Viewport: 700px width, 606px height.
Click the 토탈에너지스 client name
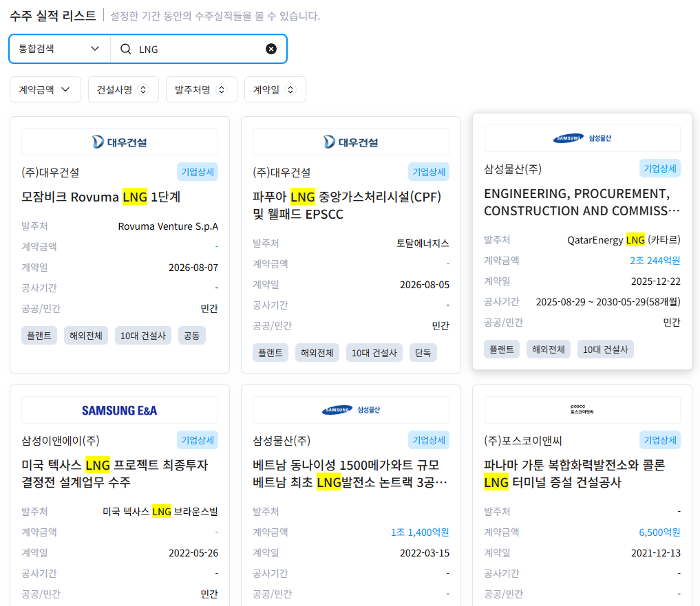click(x=423, y=244)
